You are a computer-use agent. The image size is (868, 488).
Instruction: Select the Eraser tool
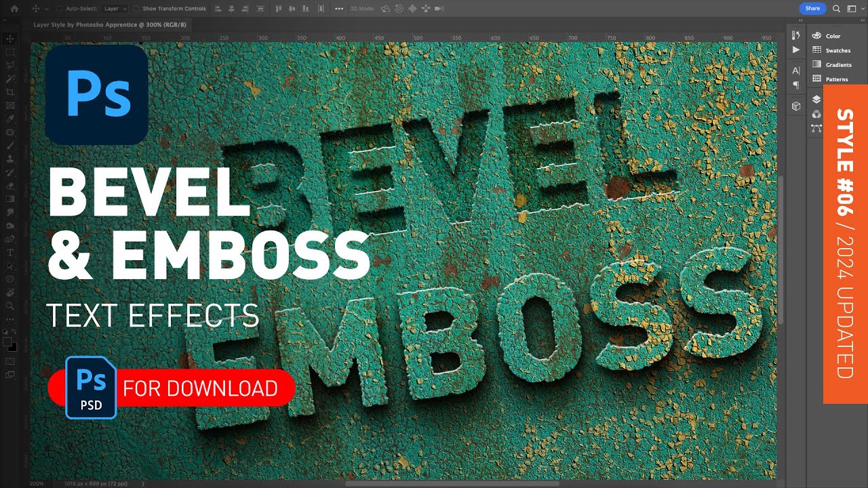click(10, 185)
